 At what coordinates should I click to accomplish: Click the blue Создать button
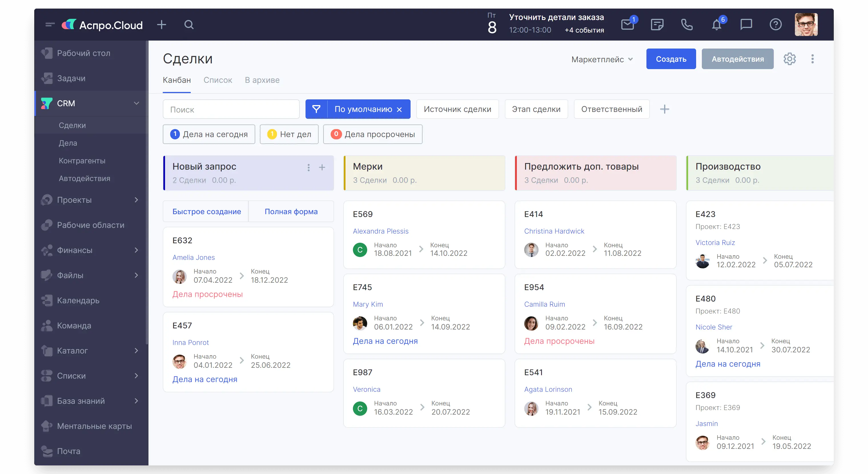click(671, 59)
